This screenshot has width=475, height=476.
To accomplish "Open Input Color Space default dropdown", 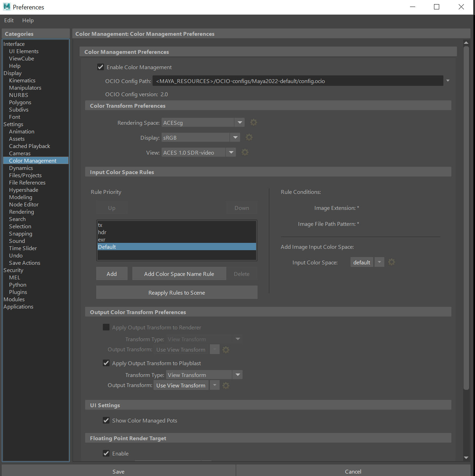I will pyautogui.click(x=379, y=262).
